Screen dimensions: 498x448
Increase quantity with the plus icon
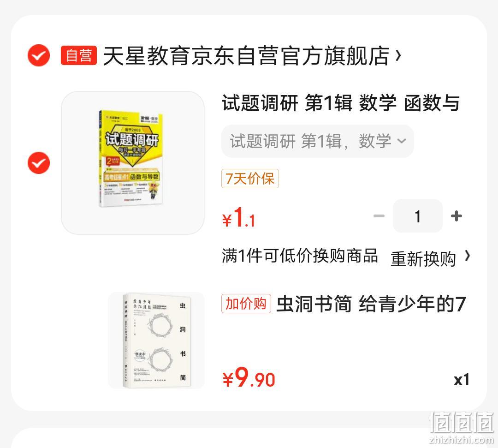(x=456, y=216)
